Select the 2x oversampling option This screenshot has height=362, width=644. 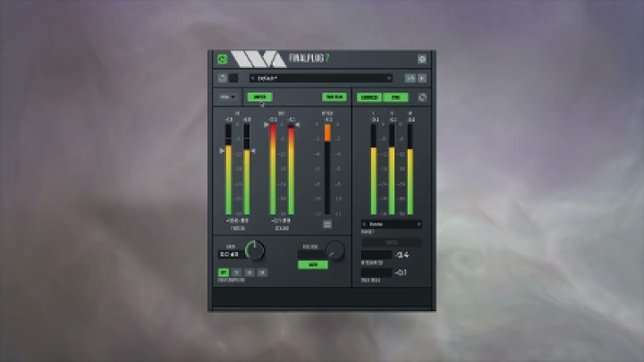[236, 273]
